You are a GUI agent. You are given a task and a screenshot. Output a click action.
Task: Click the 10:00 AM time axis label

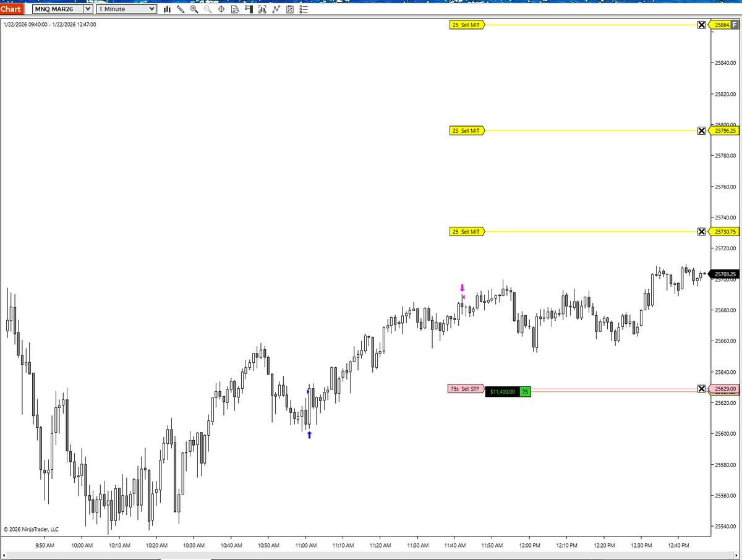pyautogui.click(x=82, y=545)
